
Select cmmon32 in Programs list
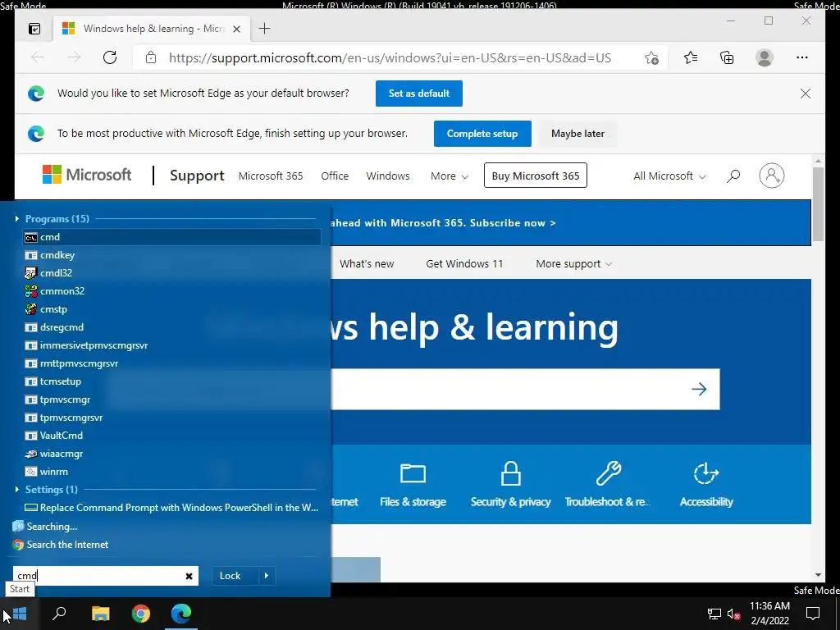[171, 291]
